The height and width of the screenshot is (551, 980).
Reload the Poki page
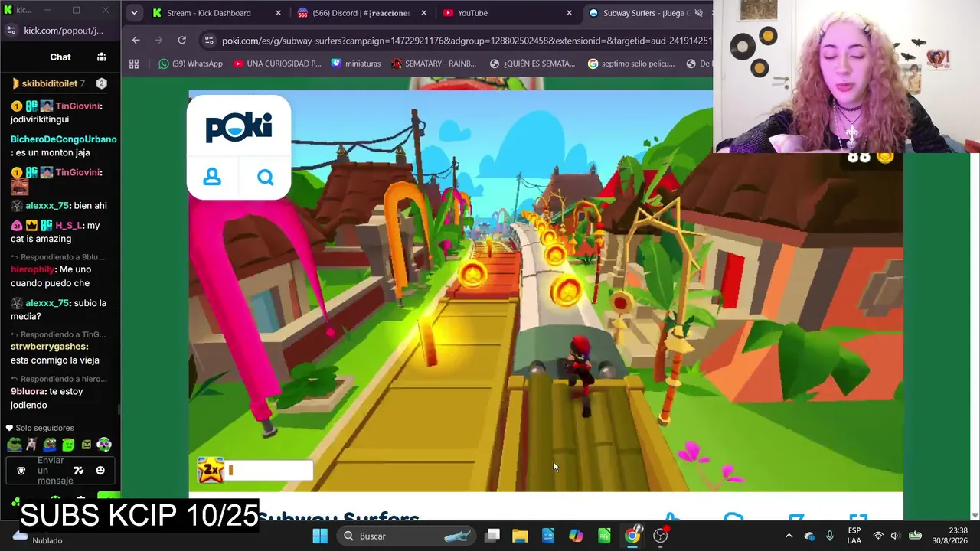181,40
